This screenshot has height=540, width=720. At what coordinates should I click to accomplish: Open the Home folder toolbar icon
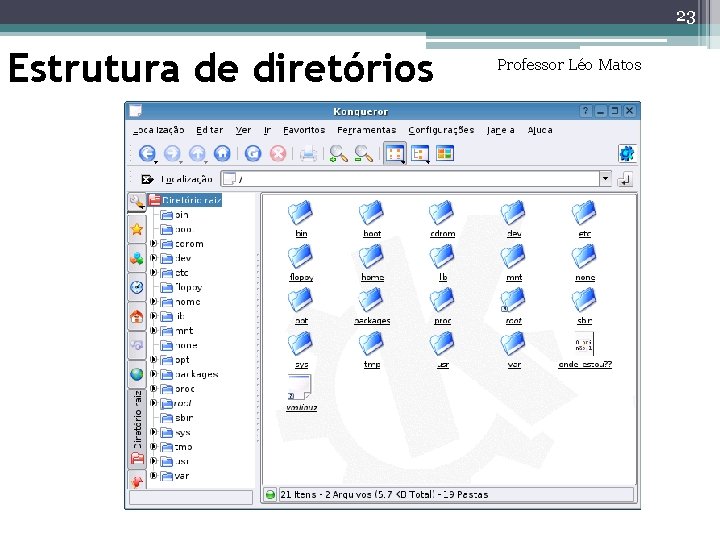coord(222,153)
